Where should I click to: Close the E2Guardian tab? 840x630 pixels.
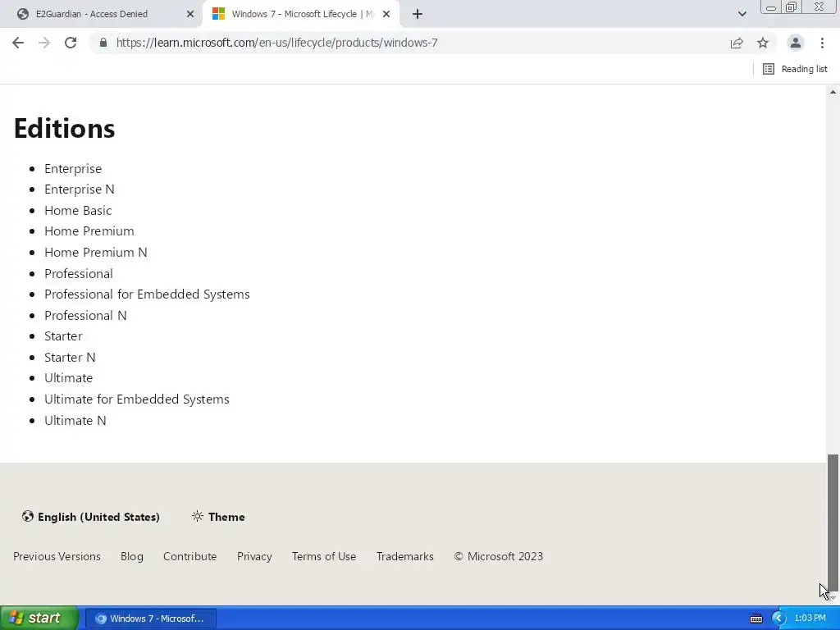tap(189, 15)
